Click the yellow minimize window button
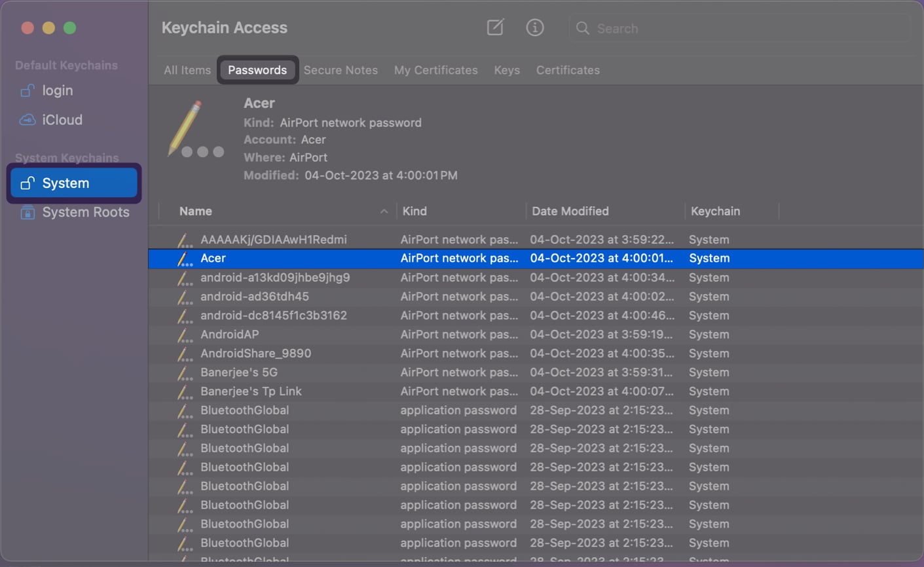The image size is (924, 567). point(48,27)
